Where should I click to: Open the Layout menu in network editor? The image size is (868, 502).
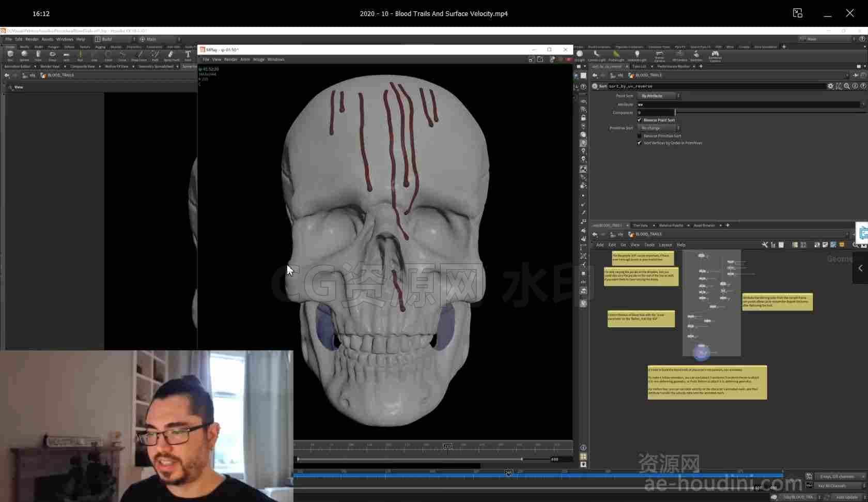pyautogui.click(x=665, y=245)
